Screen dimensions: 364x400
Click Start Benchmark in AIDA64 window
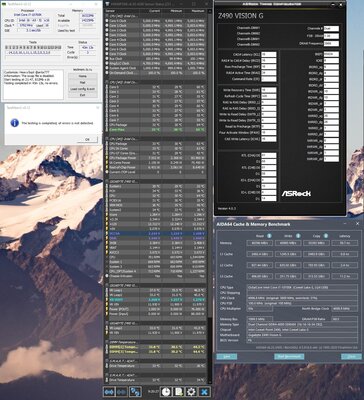coord(289,357)
